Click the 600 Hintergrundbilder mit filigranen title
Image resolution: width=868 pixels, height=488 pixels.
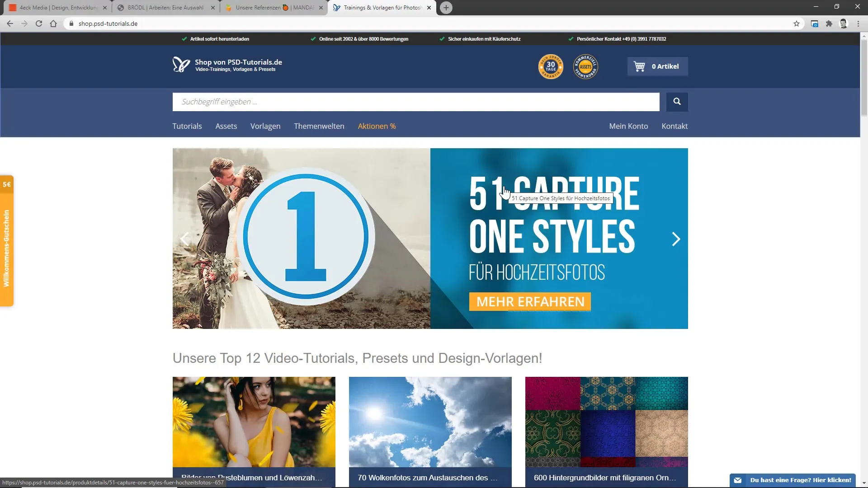pyautogui.click(x=605, y=478)
